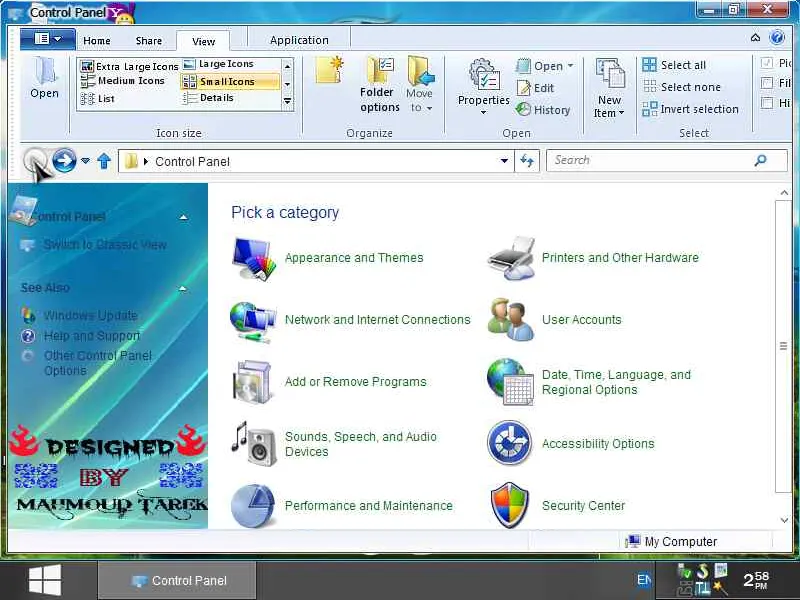This screenshot has height=600, width=800.
Task: Click the EN language indicator in taskbar
Action: click(x=644, y=580)
